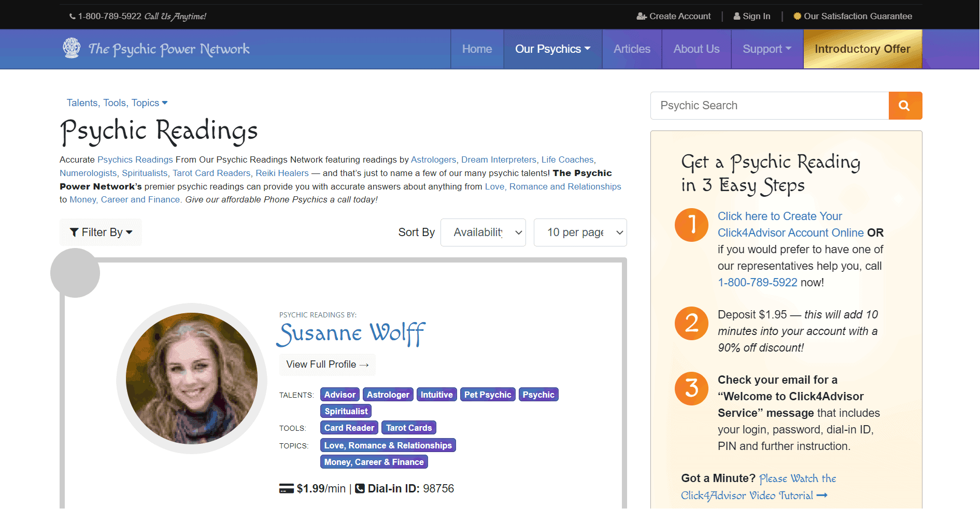Screen dimensions: 980x509
Task: Click the 1-800-789-5922 link in sidebar
Action: (x=758, y=283)
